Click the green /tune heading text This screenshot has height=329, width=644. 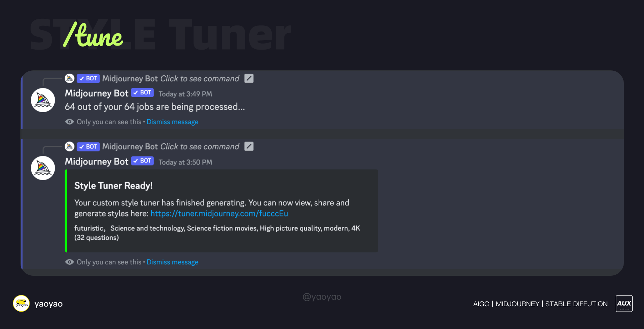tap(93, 34)
